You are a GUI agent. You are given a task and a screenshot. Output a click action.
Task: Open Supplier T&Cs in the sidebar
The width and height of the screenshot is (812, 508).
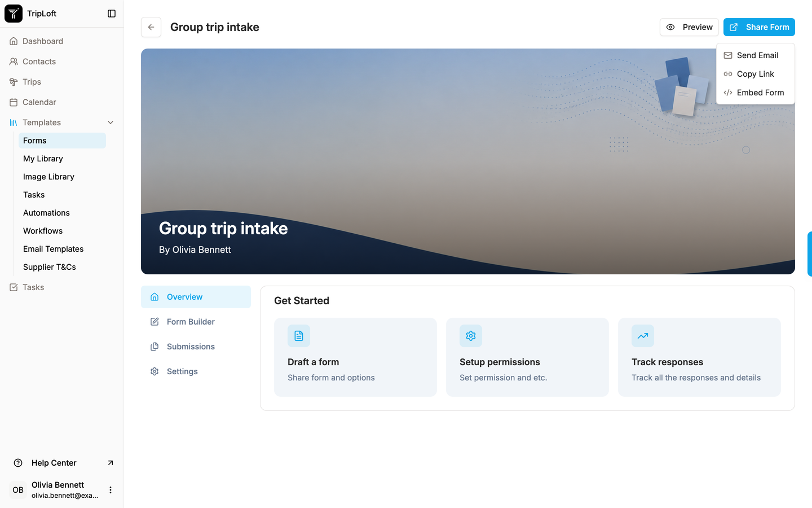point(62,267)
